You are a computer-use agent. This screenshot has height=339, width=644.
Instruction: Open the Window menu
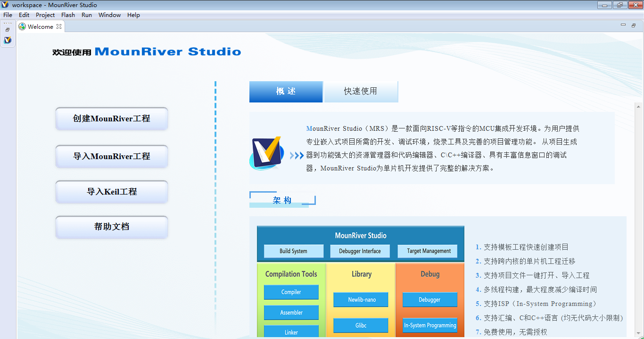coord(109,15)
